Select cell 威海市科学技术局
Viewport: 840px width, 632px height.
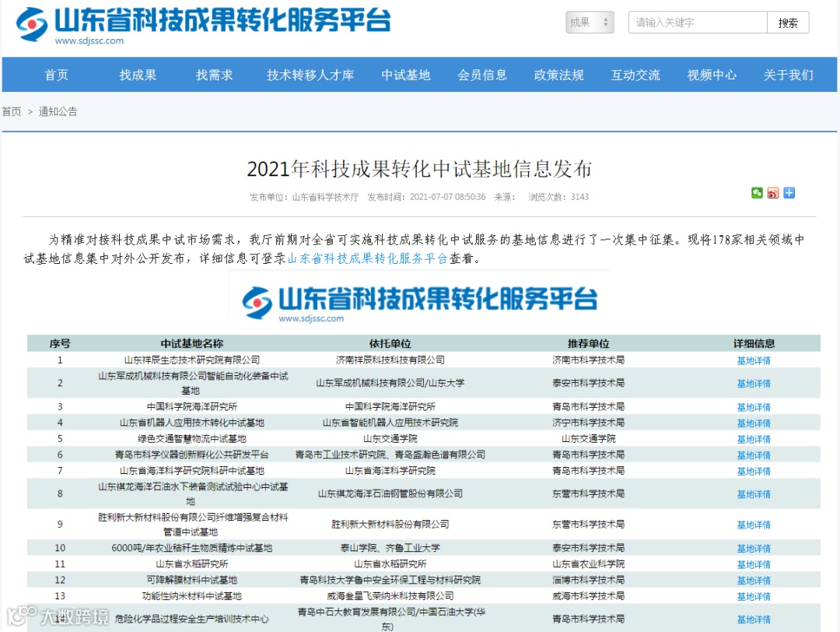(x=588, y=597)
